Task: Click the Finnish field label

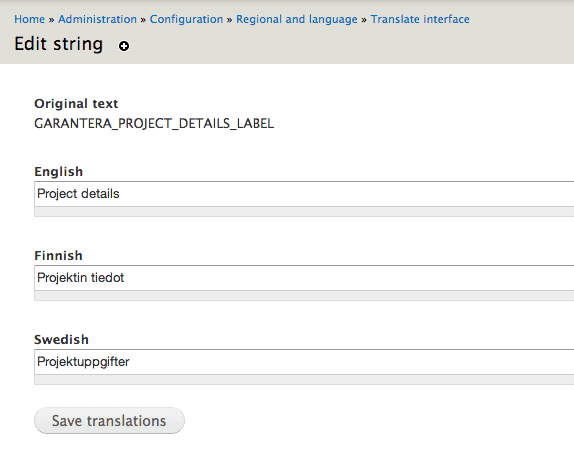Action: (59, 255)
